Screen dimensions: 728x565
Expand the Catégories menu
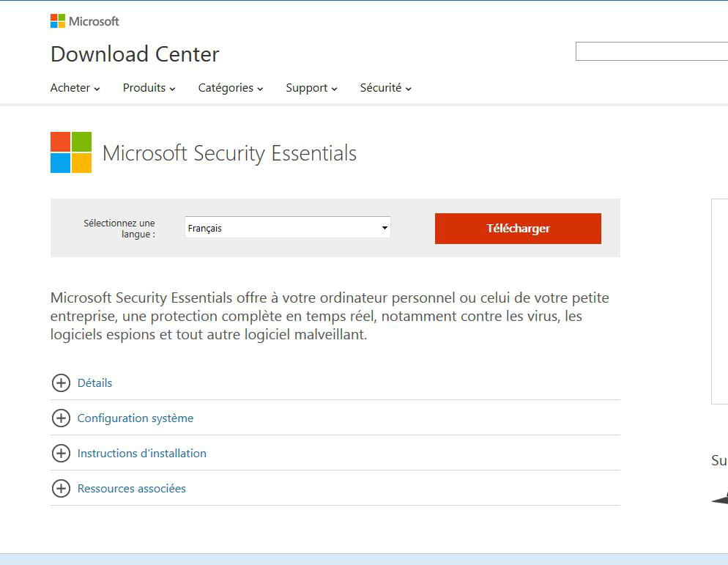pos(231,88)
